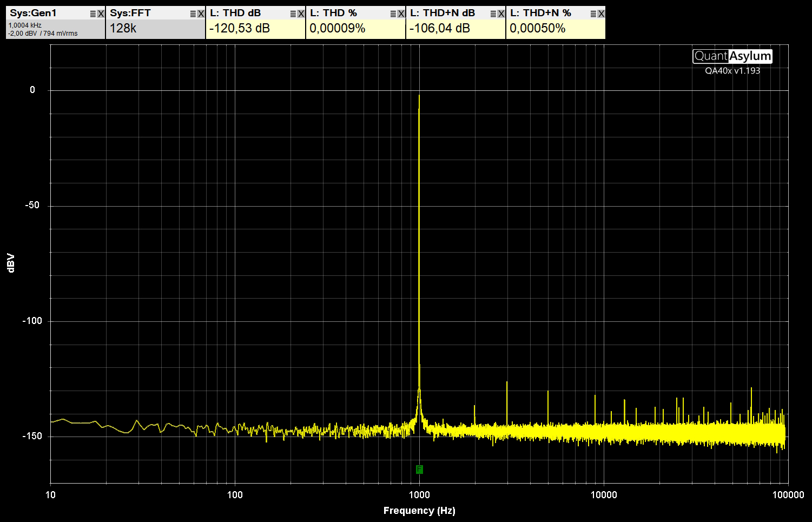Close the Sys:Gen1 tile
The width and height of the screenshot is (812, 522).
[x=101, y=14]
